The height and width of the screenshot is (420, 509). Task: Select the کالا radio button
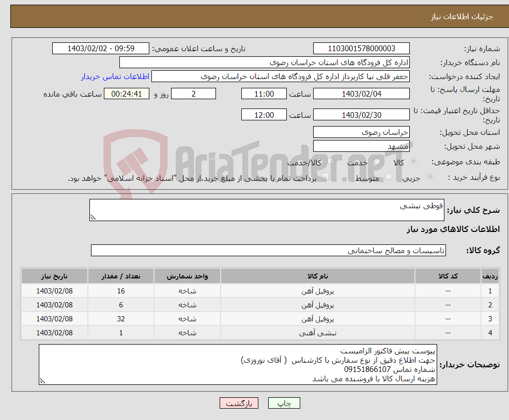(413, 161)
